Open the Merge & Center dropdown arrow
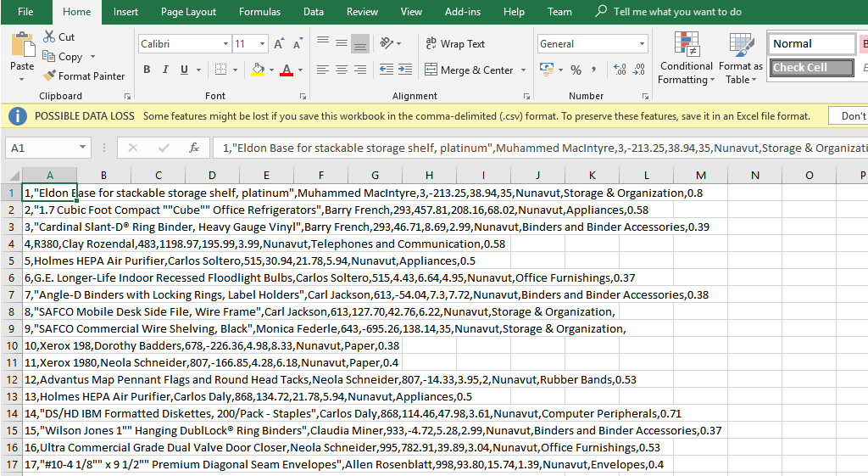The image size is (868, 476). coord(524,70)
